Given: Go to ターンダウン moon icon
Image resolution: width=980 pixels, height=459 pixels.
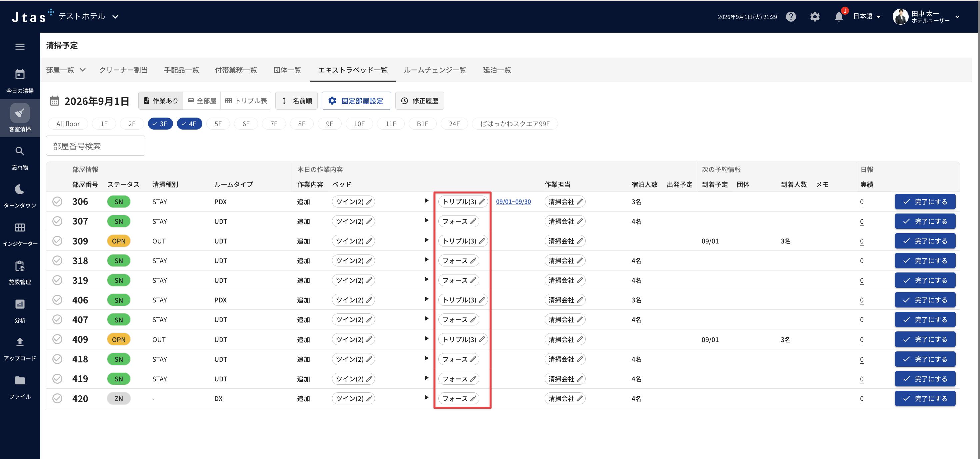Looking at the screenshot, I should click(20, 189).
